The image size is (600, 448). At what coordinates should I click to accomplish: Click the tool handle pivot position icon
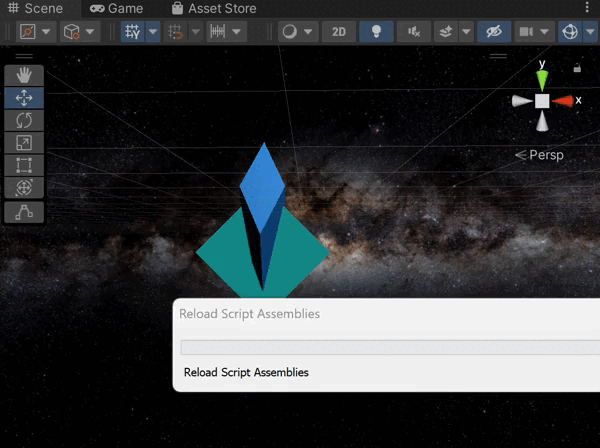tap(28, 31)
